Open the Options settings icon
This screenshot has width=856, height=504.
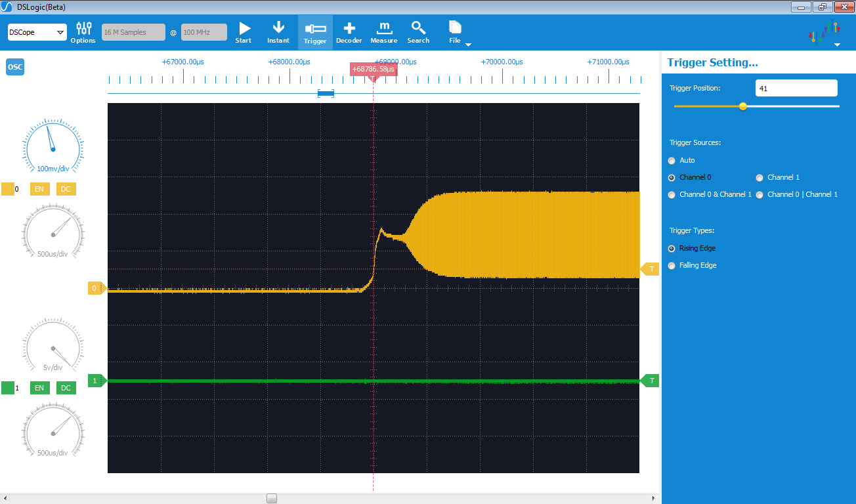(x=83, y=32)
